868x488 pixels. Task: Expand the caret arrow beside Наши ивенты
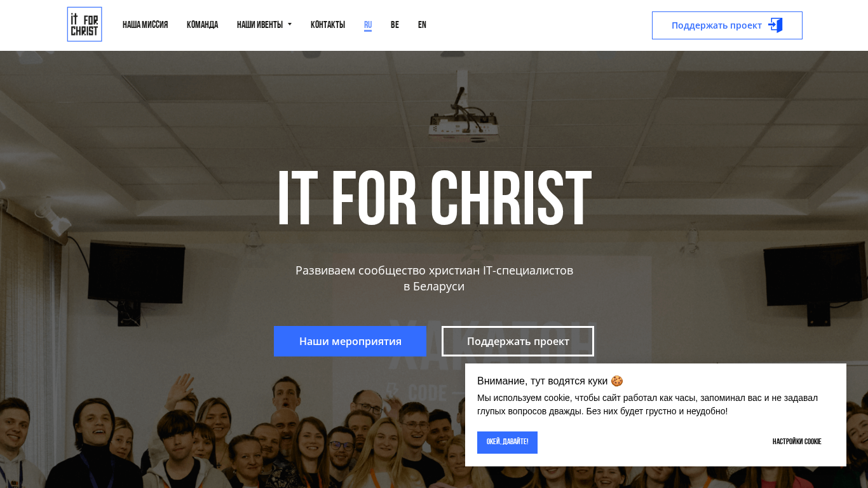point(290,25)
